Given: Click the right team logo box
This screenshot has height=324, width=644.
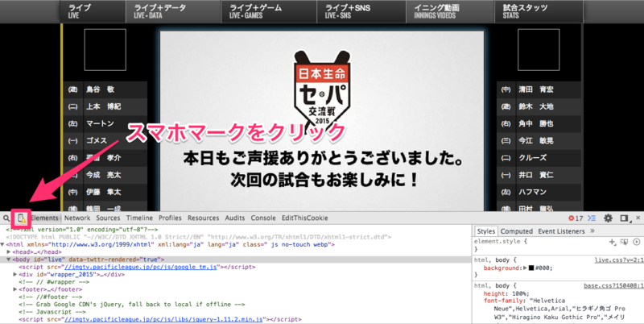Looking at the screenshot, I should [x=539, y=50].
